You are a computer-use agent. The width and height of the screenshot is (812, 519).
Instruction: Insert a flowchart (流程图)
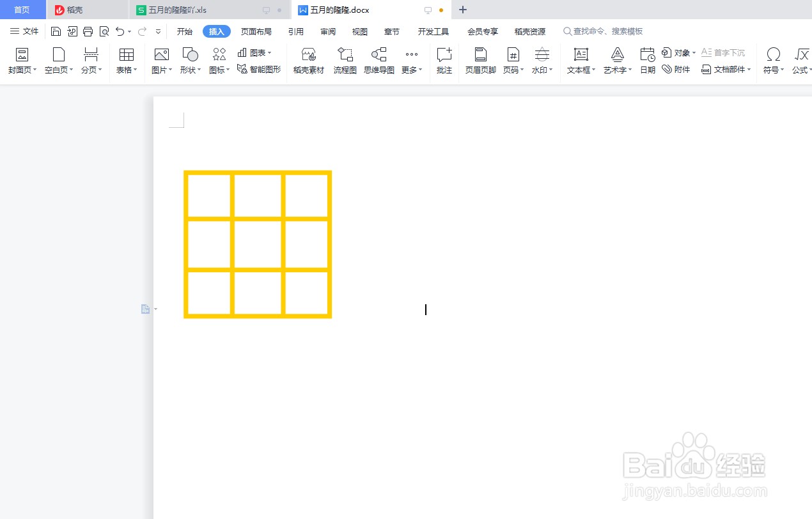point(345,61)
